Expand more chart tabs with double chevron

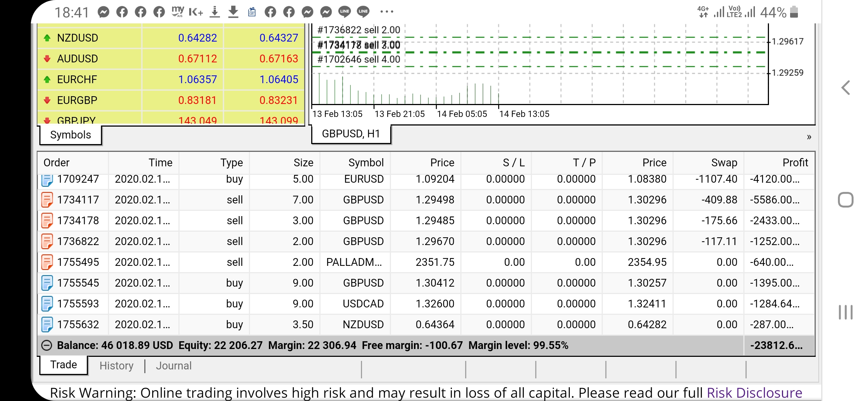[809, 137]
